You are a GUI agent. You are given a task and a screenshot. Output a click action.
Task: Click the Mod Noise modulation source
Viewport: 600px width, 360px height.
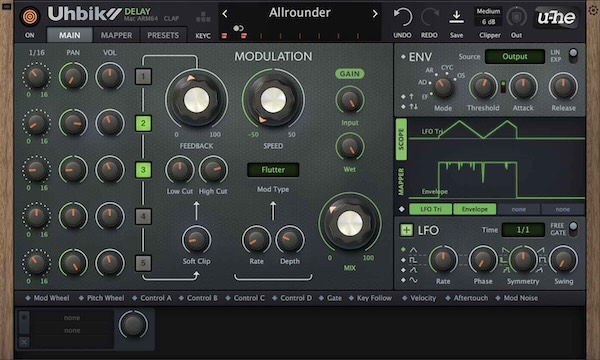[x=517, y=298]
